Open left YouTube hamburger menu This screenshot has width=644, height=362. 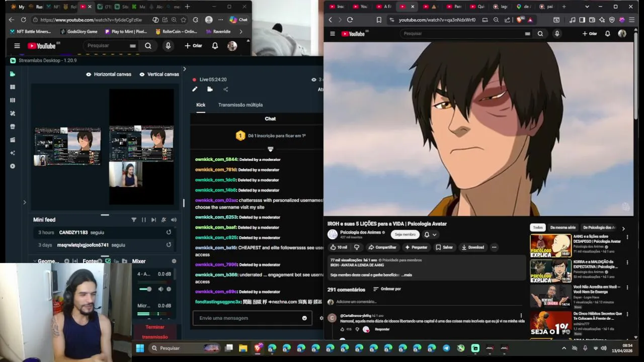[17, 46]
